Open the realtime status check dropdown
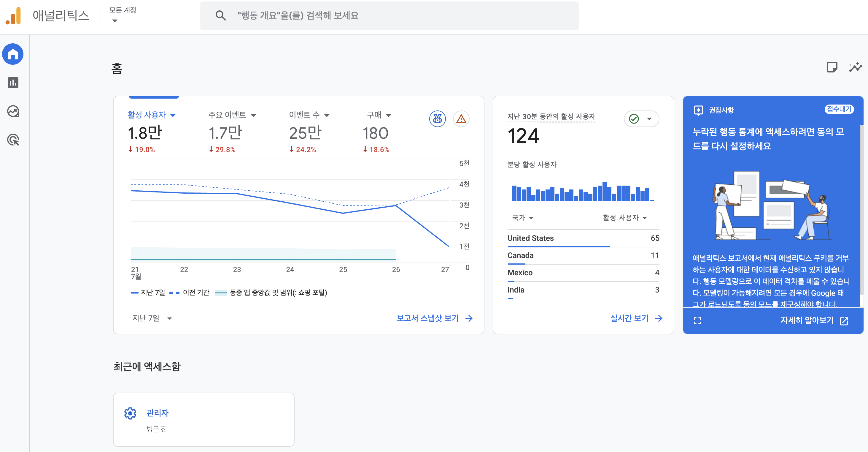The width and height of the screenshot is (868, 452). pyautogui.click(x=641, y=119)
